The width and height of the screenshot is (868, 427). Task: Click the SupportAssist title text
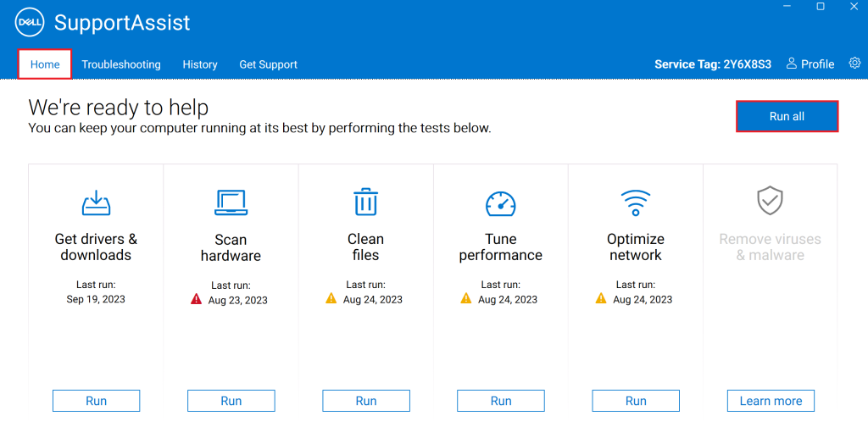point(122,23)
